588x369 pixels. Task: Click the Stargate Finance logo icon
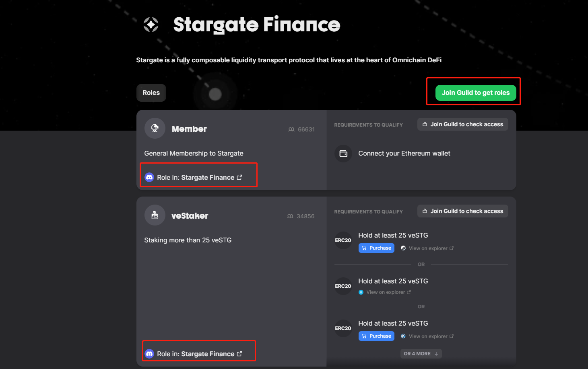click(x=151, y=25)
